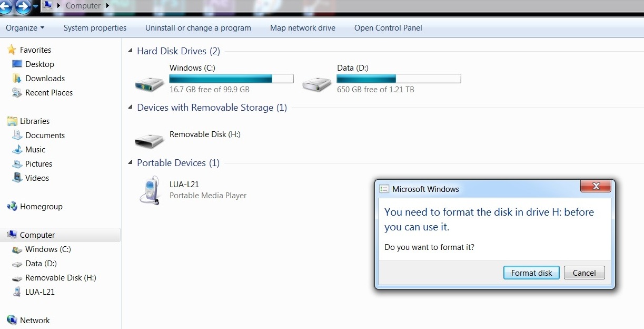Select Network label in the navigation pane
Image resolution: width=644 pixels, height=329 pixels.
(x=35, y=321)
